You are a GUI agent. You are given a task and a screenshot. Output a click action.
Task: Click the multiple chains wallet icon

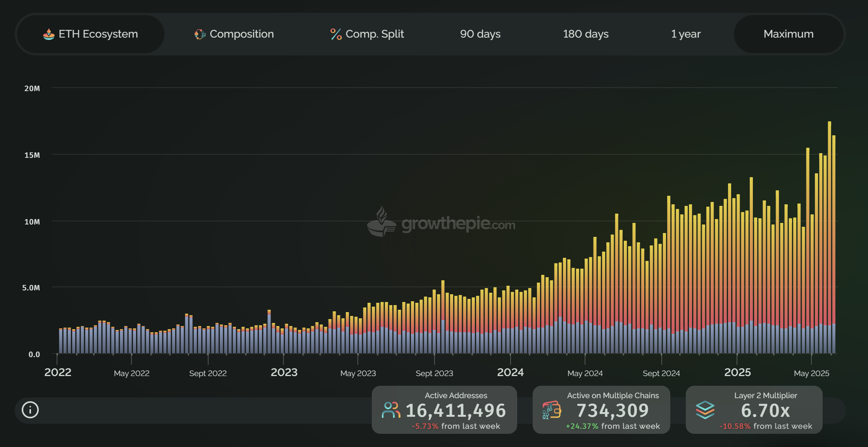pos(552,410)
